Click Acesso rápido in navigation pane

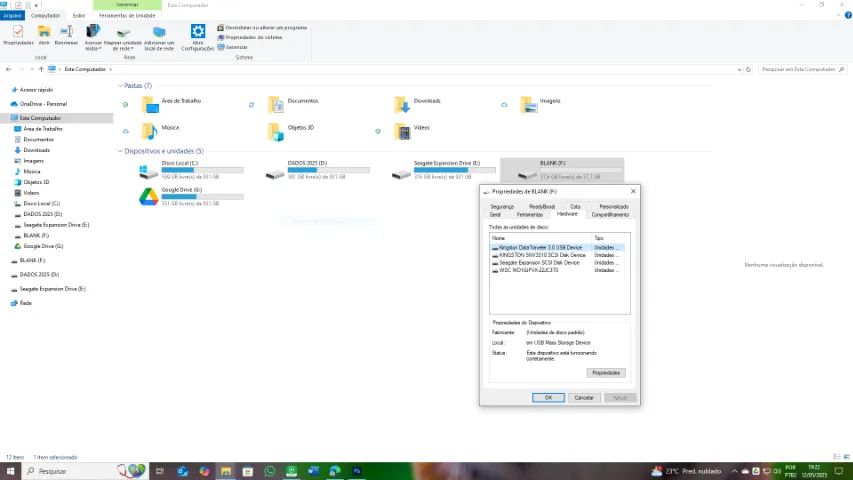pos(36,90)
